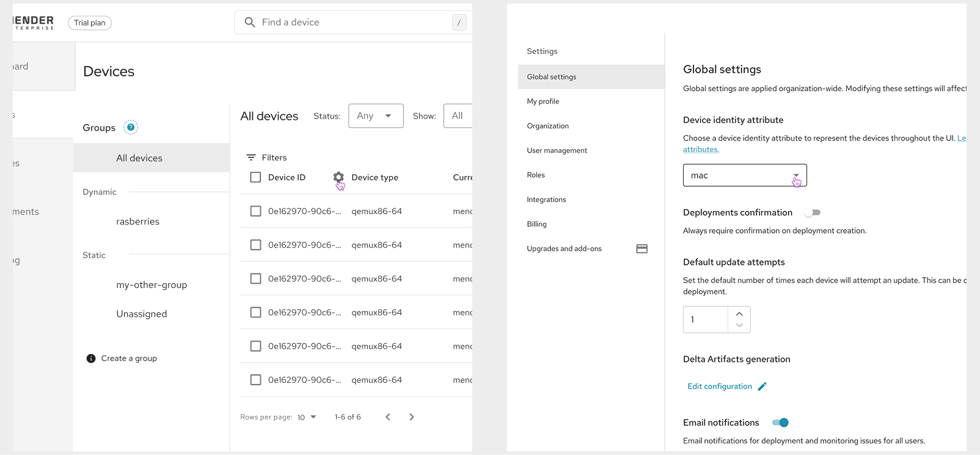Click the card icon beside Upgrades and add-ons

642,249
